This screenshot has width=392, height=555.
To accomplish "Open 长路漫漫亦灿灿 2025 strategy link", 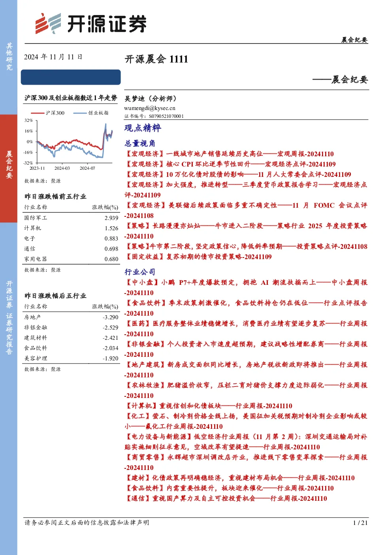I will click(246, 231).
